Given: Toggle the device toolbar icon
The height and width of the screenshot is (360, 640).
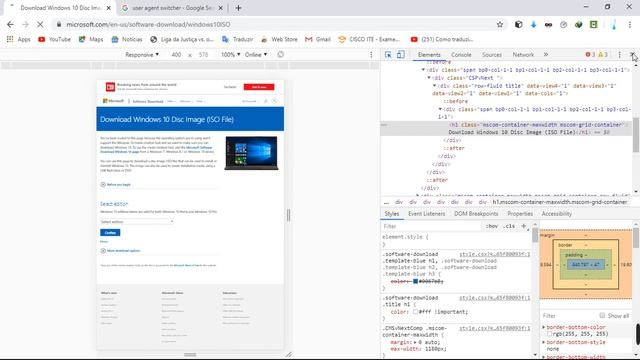Looking at the screenshot, I should coord(401,55).
